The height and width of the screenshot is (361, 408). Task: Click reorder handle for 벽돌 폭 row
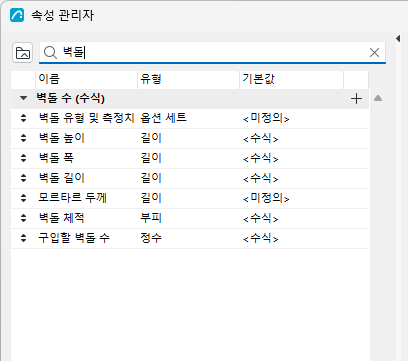click(23, 158)
